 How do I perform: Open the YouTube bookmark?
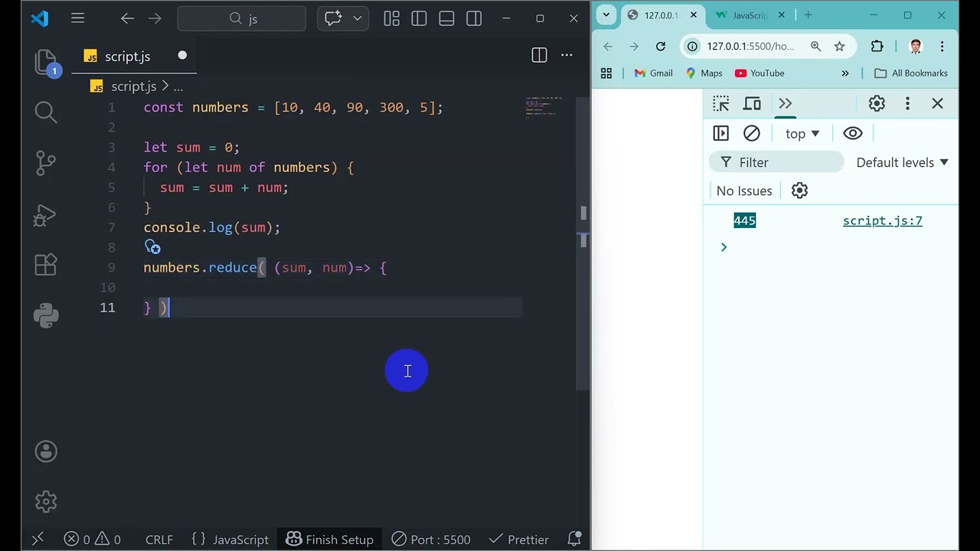[759, 73]
